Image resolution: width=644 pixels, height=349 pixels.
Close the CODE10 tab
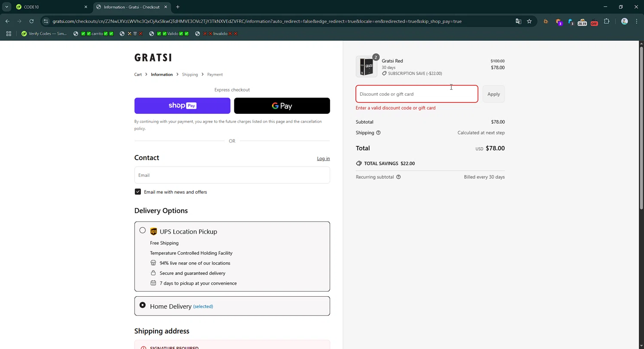click(85, 7)
